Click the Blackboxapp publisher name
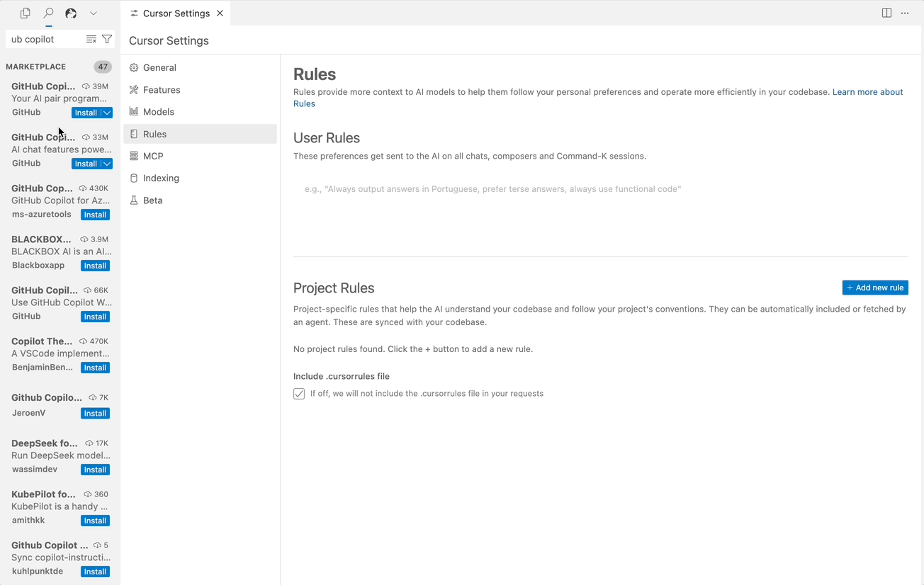 [38, 266]
